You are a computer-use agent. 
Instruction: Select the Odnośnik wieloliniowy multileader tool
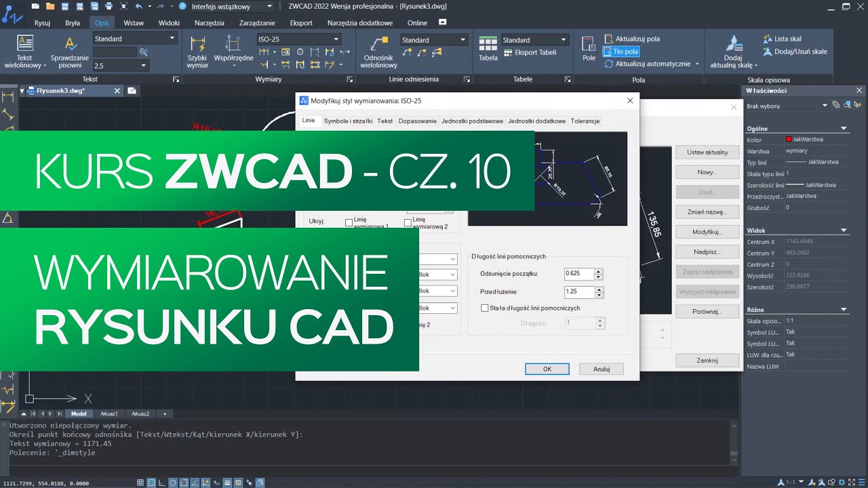(378, 52)
